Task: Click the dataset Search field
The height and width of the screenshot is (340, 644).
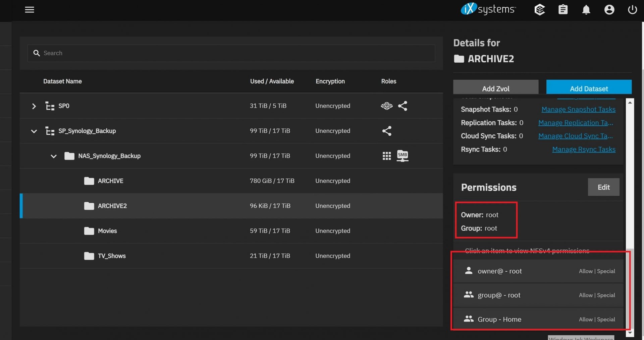Action: (231, 53)
